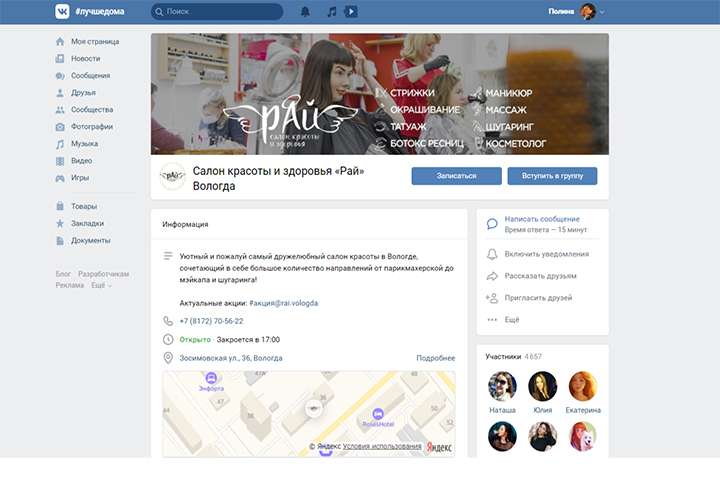Viewport: 720px width, 480px height.
Task: Click the share arrow icon by Рассказать друзьям
Action: 492,276
